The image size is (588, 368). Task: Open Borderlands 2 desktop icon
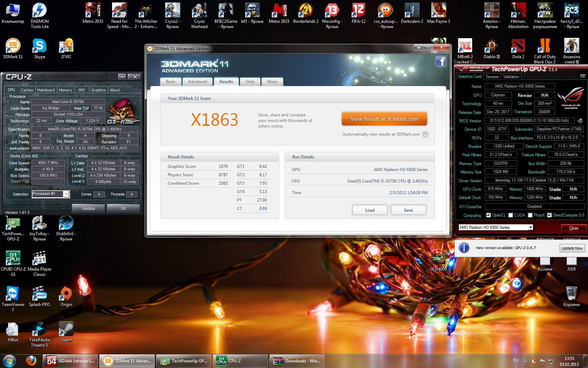click(306, 13)
